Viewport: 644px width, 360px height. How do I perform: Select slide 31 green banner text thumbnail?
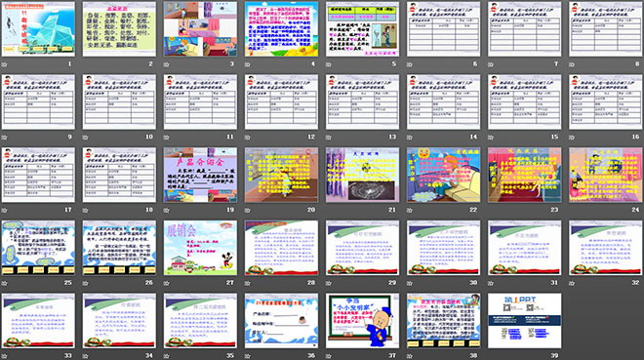click(x=525, y=248)
